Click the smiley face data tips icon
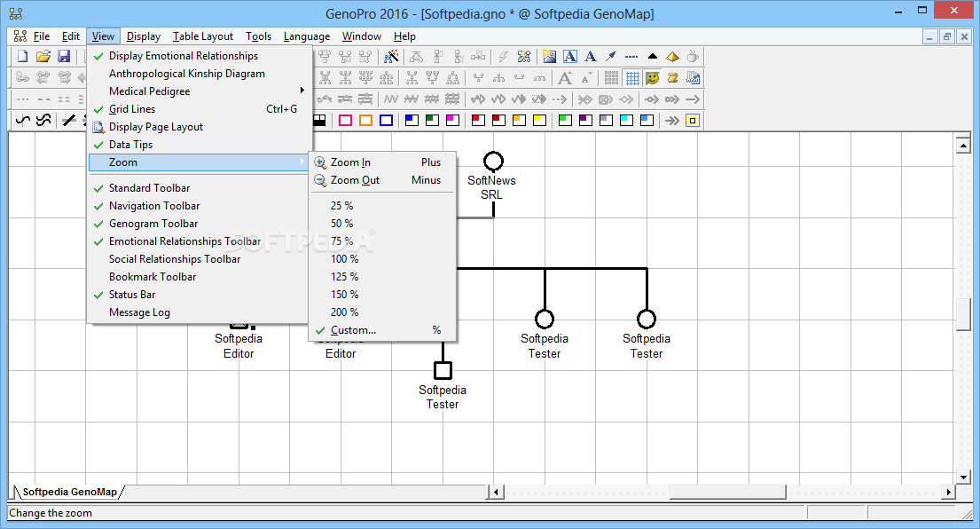 tap(653, 78)
